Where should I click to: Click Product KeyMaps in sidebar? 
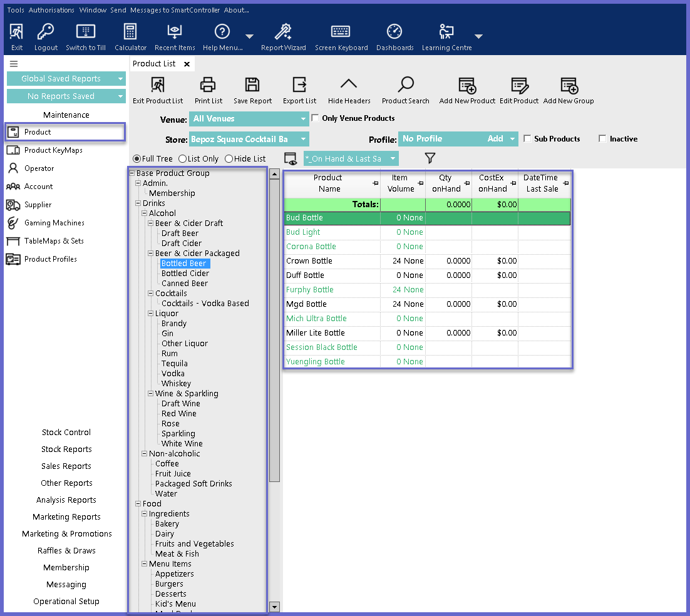(53, 150)
